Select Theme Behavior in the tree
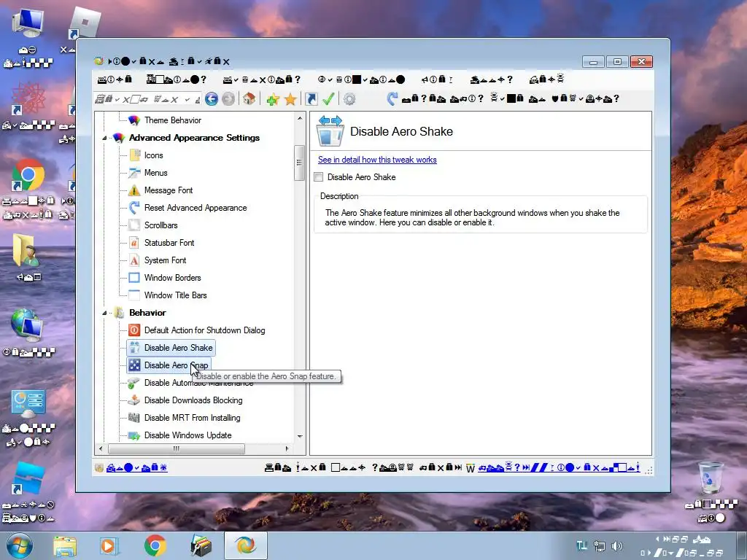Viewport: 747px width, 560px height. [172, 120]
